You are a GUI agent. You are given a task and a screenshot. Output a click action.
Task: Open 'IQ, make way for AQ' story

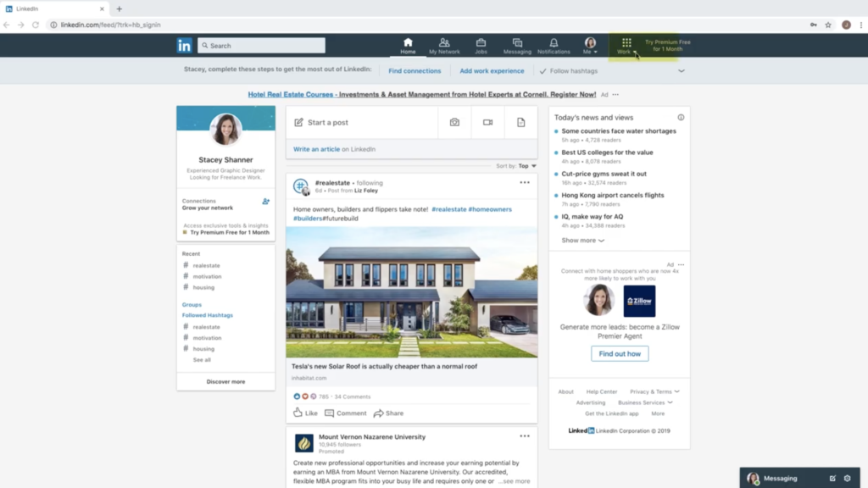[x=592, y=216]
